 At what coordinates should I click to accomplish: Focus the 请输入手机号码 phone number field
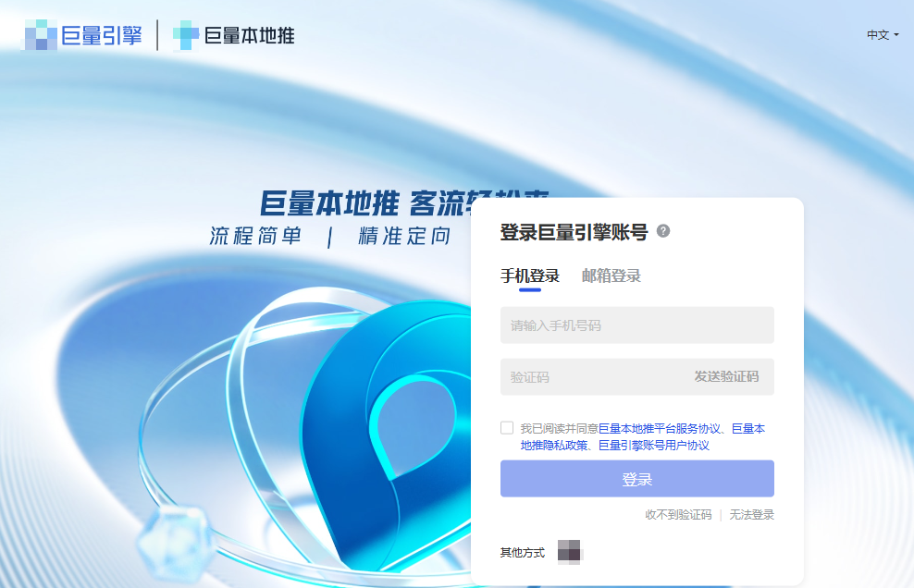click(x=637, y=325)
